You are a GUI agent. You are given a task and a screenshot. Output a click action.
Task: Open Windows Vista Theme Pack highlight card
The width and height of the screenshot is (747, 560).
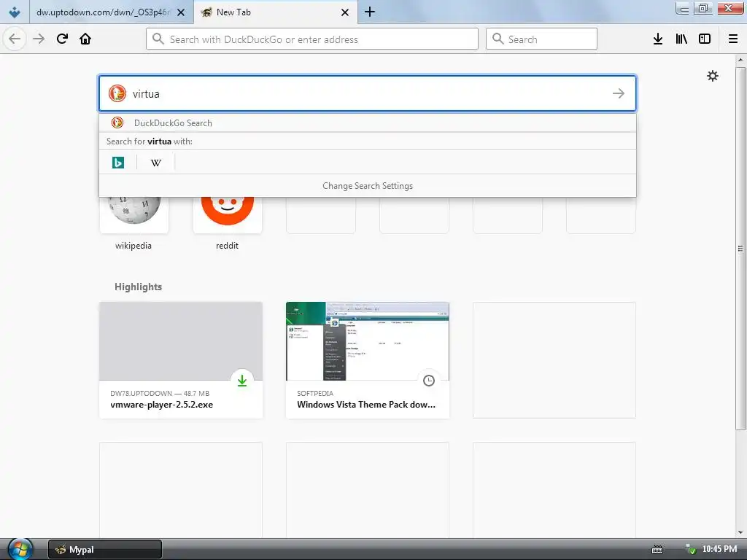[x=368, y=360]
